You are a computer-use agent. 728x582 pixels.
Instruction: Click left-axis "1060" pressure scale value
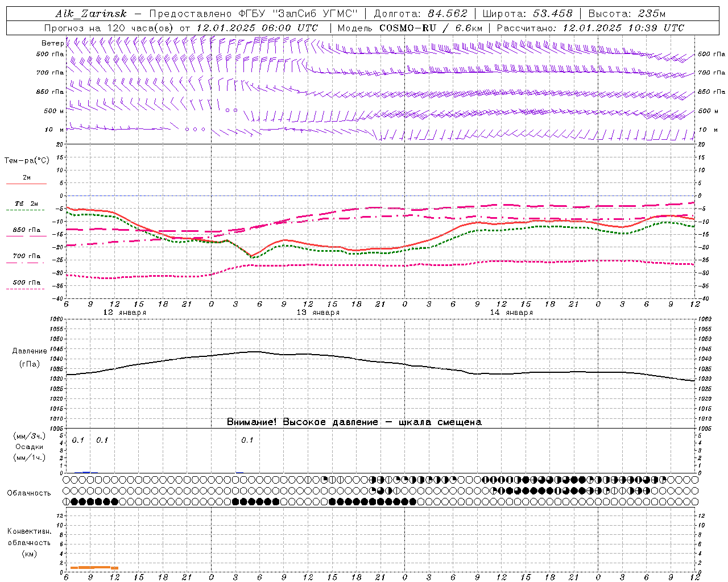coord(57,319)
